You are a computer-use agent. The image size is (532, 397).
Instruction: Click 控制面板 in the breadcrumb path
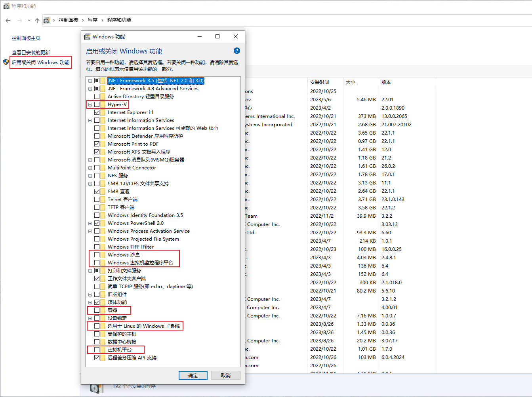(x=68, y=20)
